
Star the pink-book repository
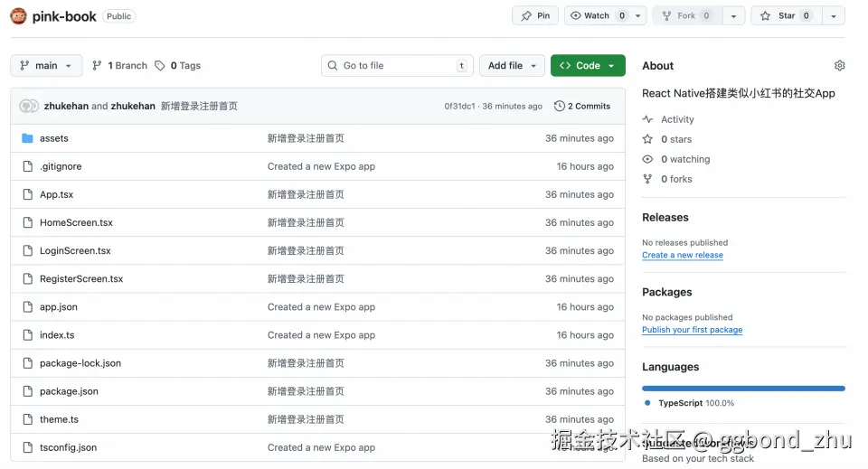[787, 15]
